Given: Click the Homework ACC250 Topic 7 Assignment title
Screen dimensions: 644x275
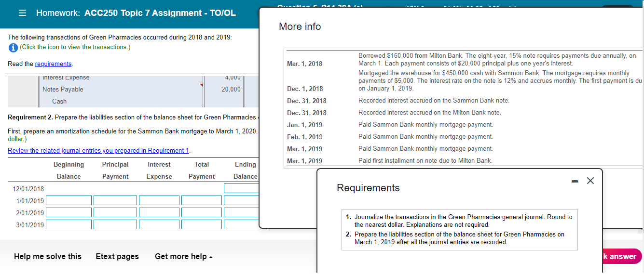Looking at the screenshot, I should pos(136,13).
